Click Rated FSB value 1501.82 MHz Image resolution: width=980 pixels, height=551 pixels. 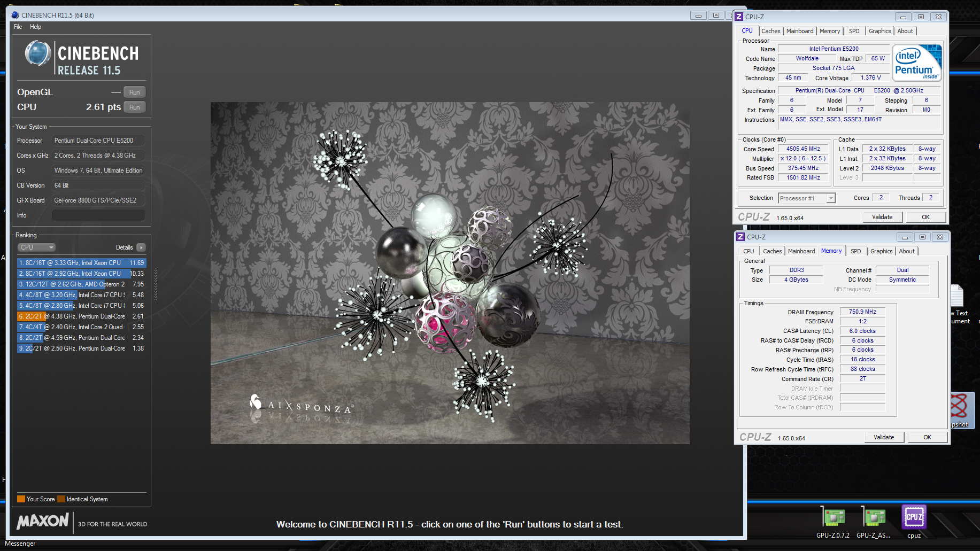tap(803, 178)
